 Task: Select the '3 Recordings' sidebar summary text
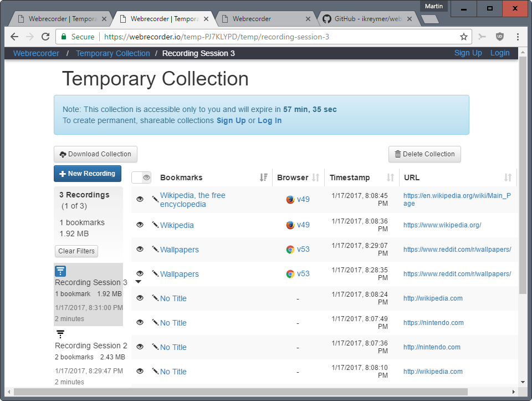(84, 195)
